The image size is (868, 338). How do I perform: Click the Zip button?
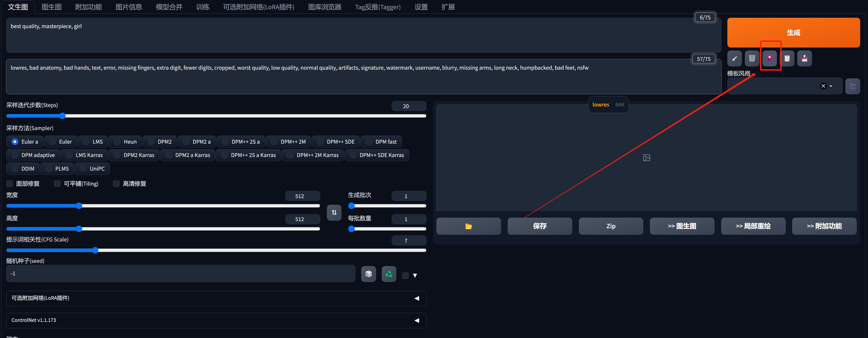pyautogui.click(x=610, y=226)
